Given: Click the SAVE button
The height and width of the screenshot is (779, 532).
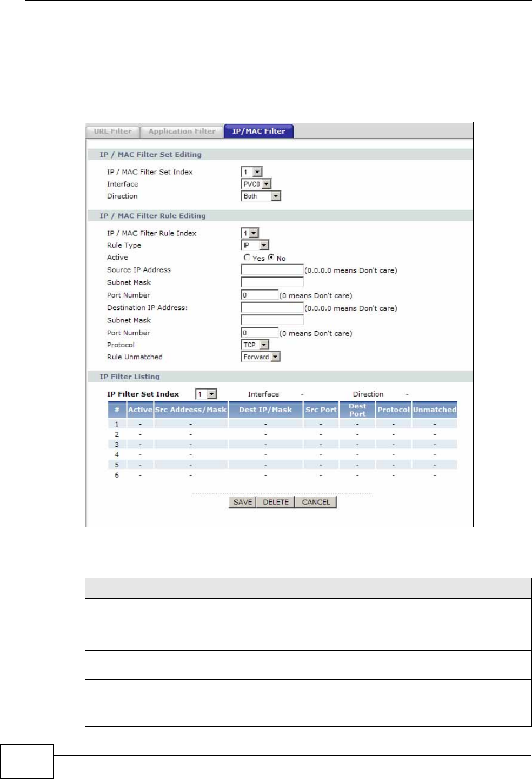Looking at the screenshot, I should coord(243,502).
